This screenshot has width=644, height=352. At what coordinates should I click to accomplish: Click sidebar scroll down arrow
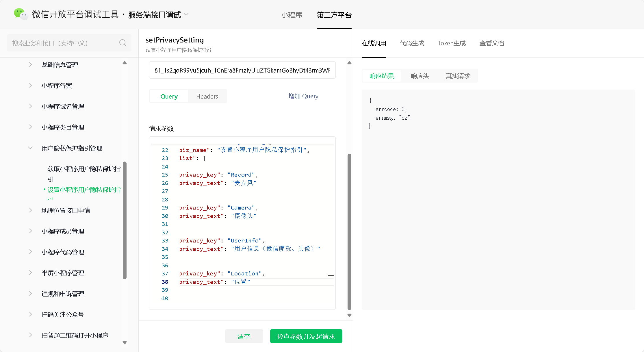pyautogui.click(x=125, y=343)
